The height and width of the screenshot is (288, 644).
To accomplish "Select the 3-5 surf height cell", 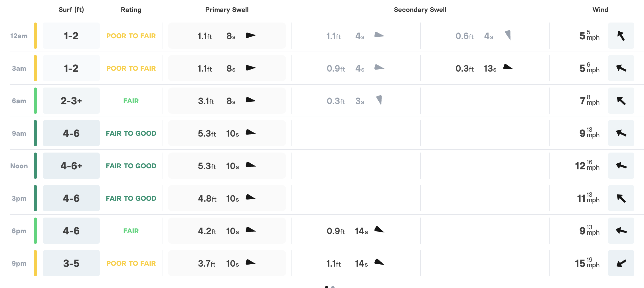I will pyautogui.click(x=71, y=263).
